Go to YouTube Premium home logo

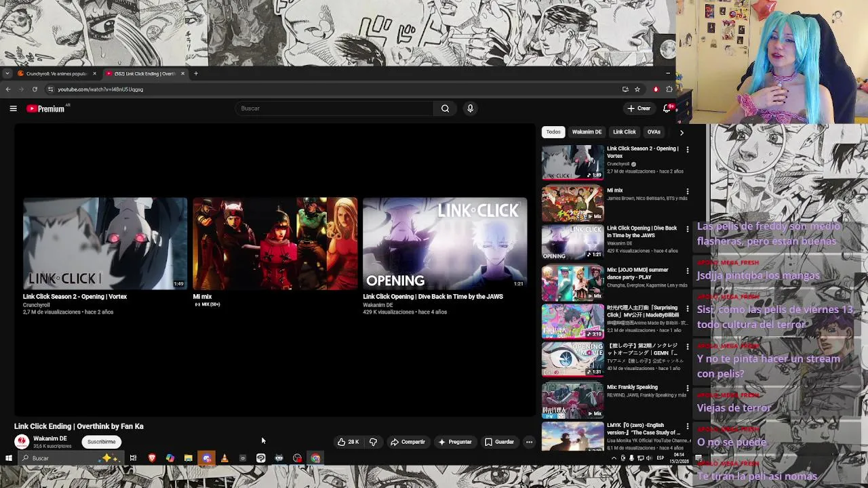(45, 108)
